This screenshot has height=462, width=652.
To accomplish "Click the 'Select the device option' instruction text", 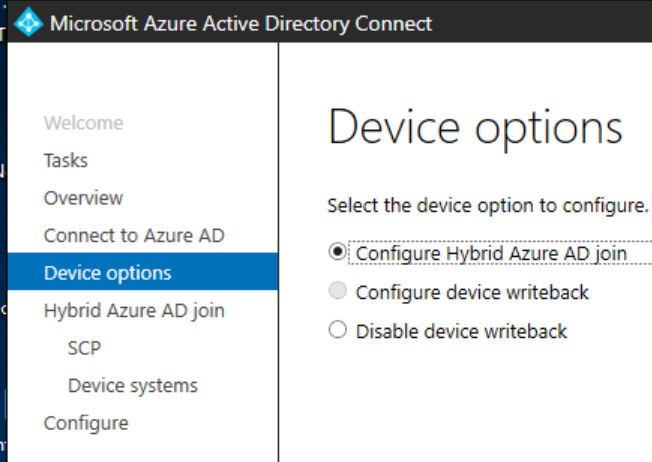I will coord(488,206).
